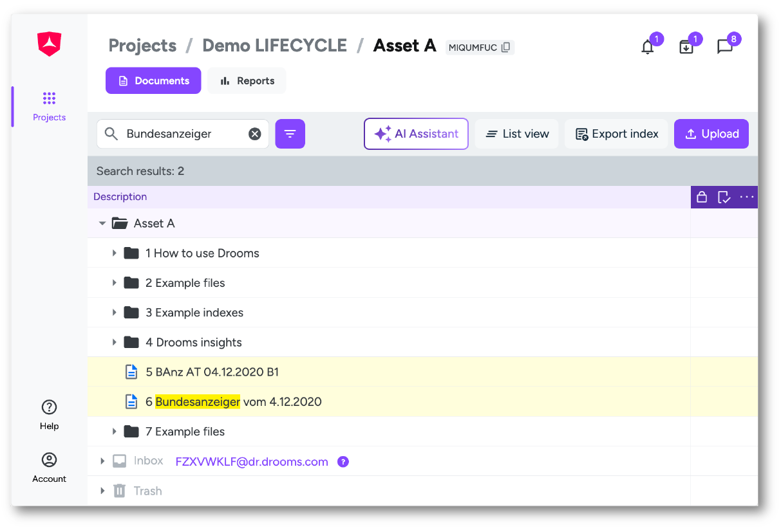Screen dimensions: 781x532
Task: Open the FZXVWKLF@dr.drooms.com inbox address
Action: pyautogui.click(x=252, y=461)
